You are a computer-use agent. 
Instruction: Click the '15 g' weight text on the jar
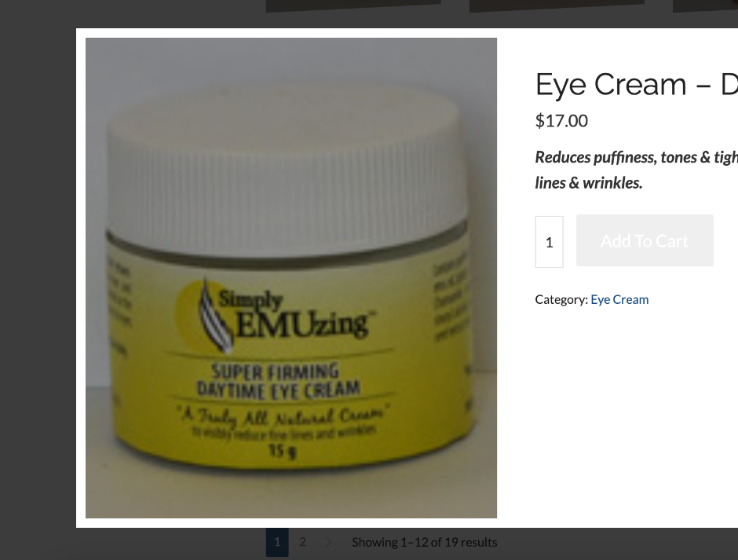pos(283,451)
